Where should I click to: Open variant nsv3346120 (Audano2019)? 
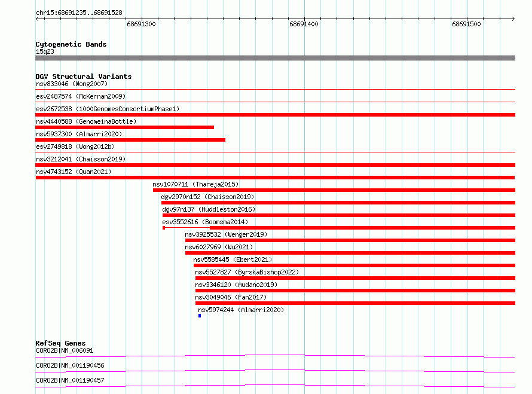(x=236, y=285)
